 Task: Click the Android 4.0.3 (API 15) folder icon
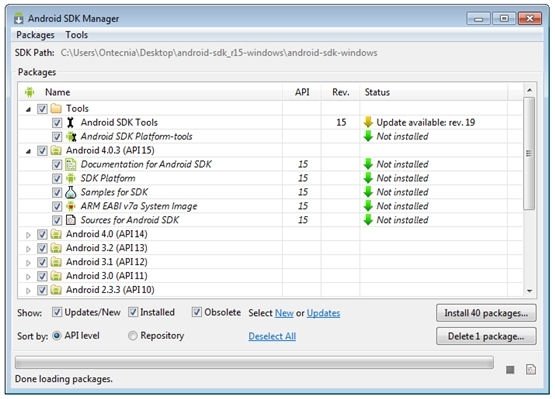[x=56, y=150]
